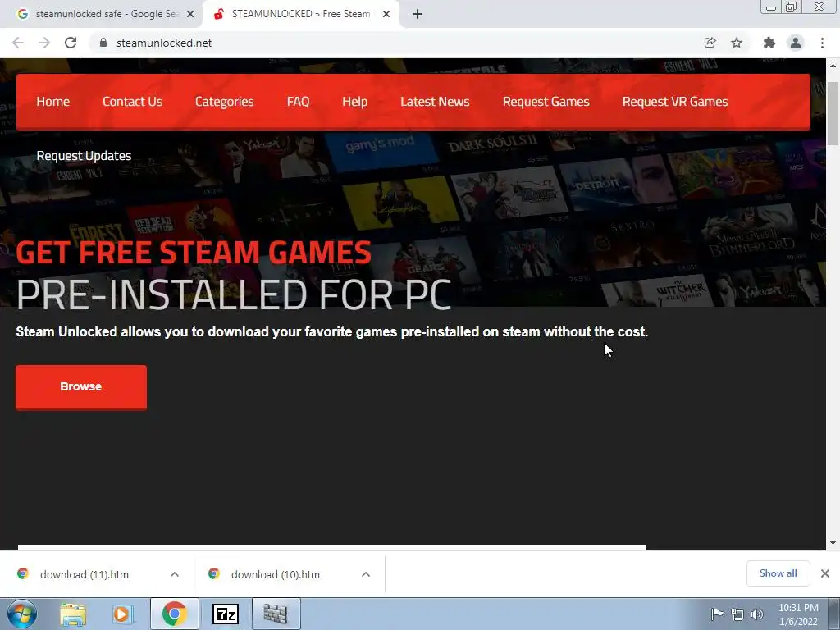Close the downloads bar
This screenshot has width=840, height=630.
click(x=825, y=573)
